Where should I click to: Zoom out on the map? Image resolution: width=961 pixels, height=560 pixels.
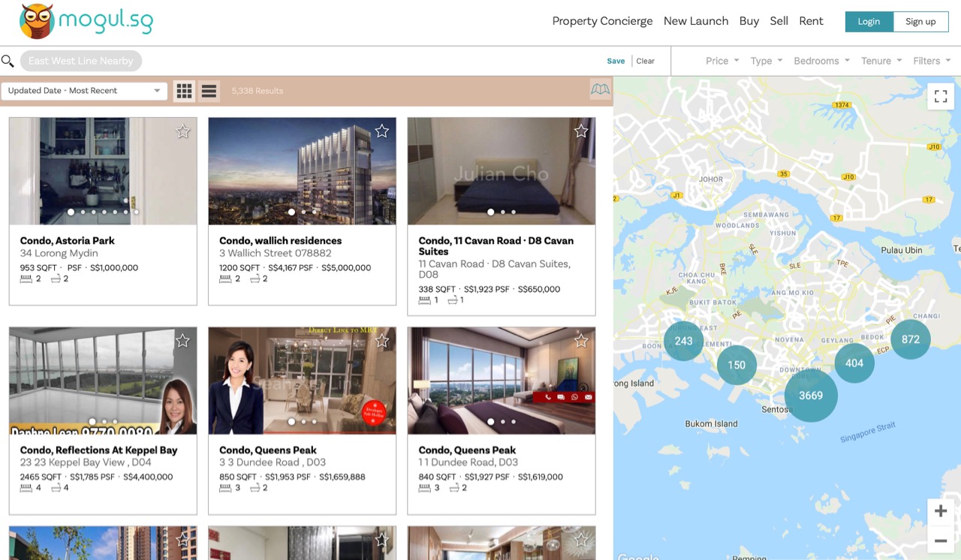[x=940, y=540]
